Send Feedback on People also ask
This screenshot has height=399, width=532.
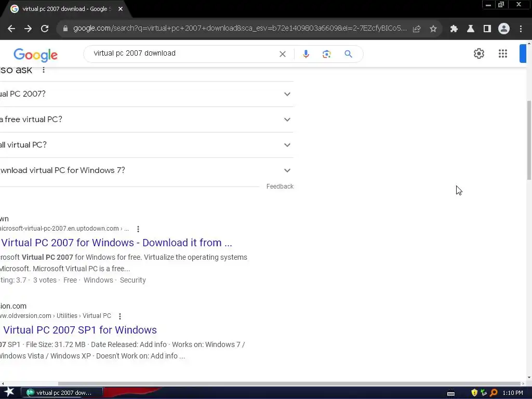coord(280,187)
